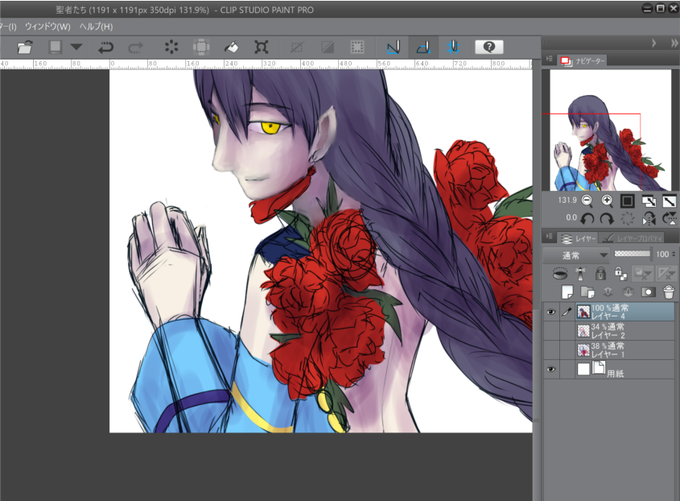Open the ruler display range dropdown icon

click(666, 274)
